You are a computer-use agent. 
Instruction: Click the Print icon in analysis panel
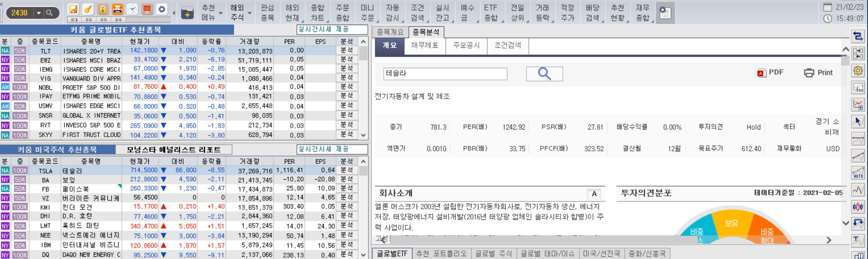pyautogui.click(x=818, y=73)
